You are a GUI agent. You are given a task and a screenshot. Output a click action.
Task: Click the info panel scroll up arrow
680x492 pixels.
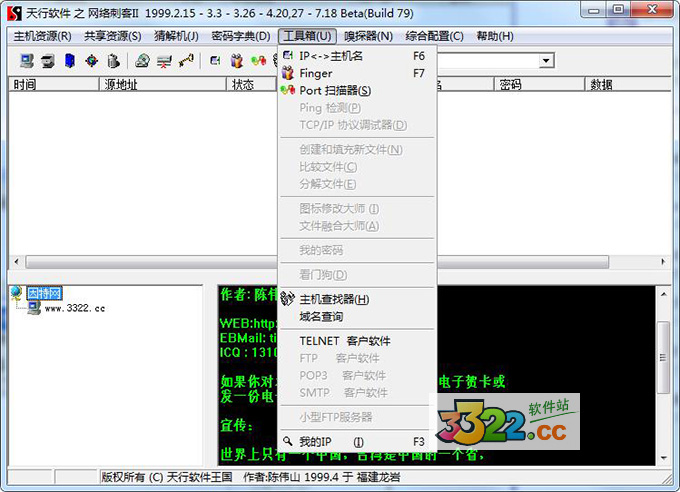click(664, 294)
